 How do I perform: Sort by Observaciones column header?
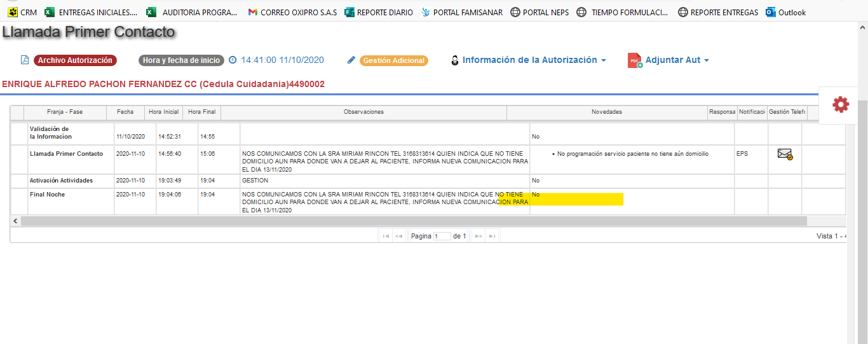coord(363,112)
